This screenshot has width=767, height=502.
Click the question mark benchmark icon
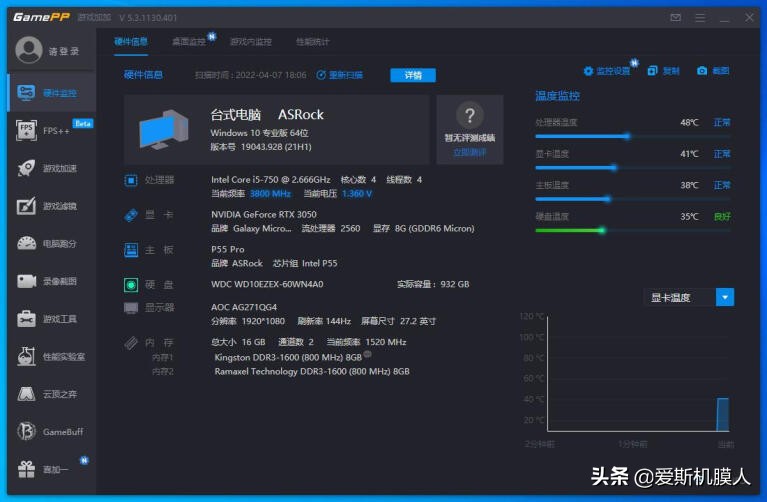click(470, 115)
